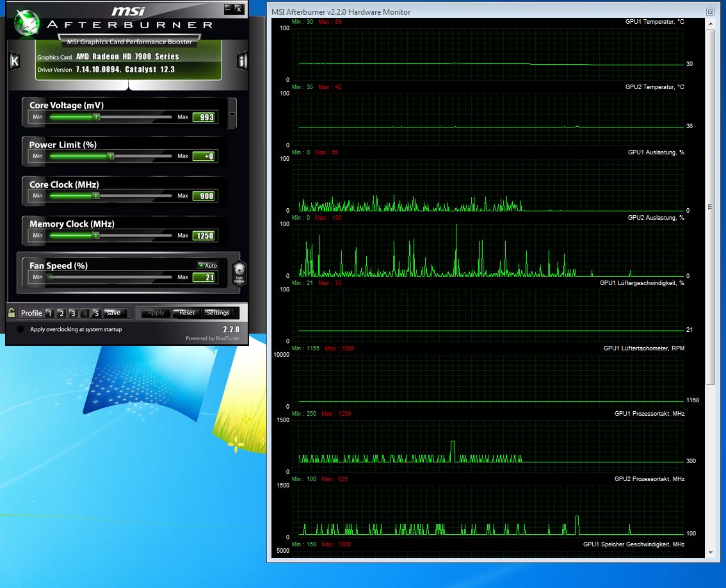
Task: Click the Power Limit slider handle
Action: click(x=111, y=156)
